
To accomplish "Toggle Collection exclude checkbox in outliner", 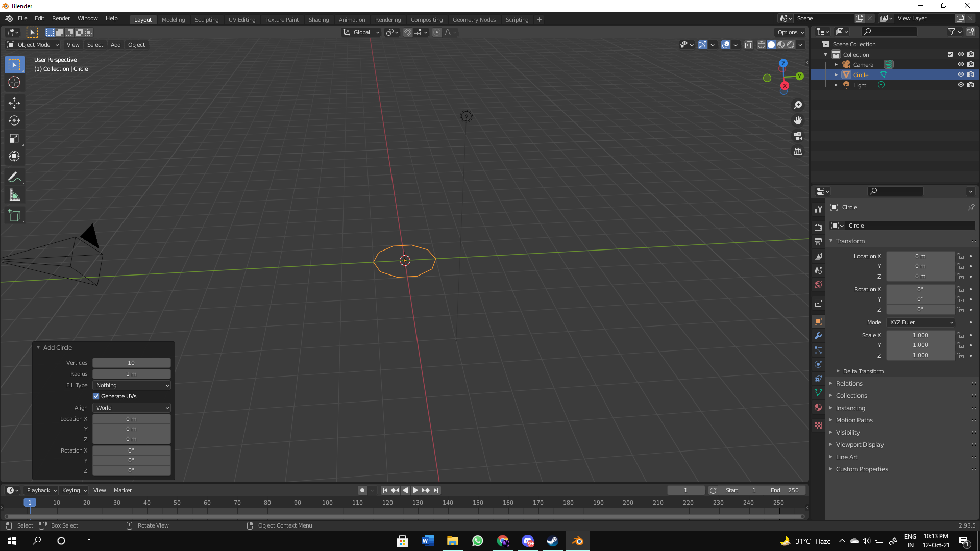I will (x=950, y=54).
